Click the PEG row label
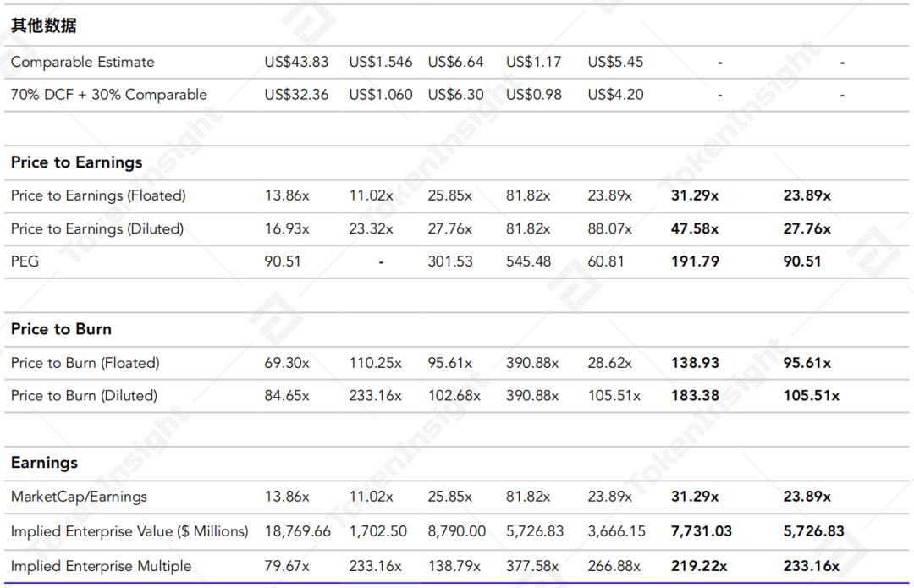 pos(25,261)
